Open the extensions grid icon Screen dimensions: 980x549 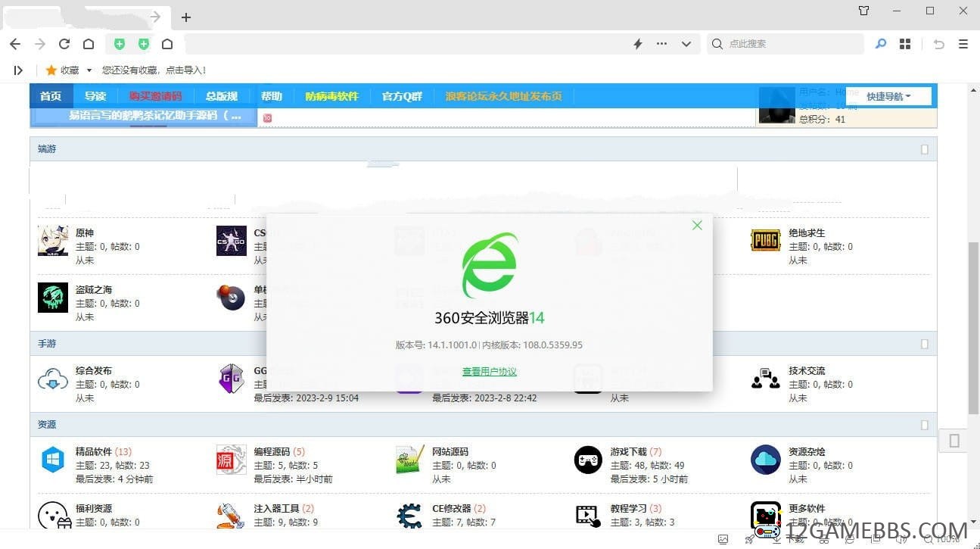(x=905, y=44)
